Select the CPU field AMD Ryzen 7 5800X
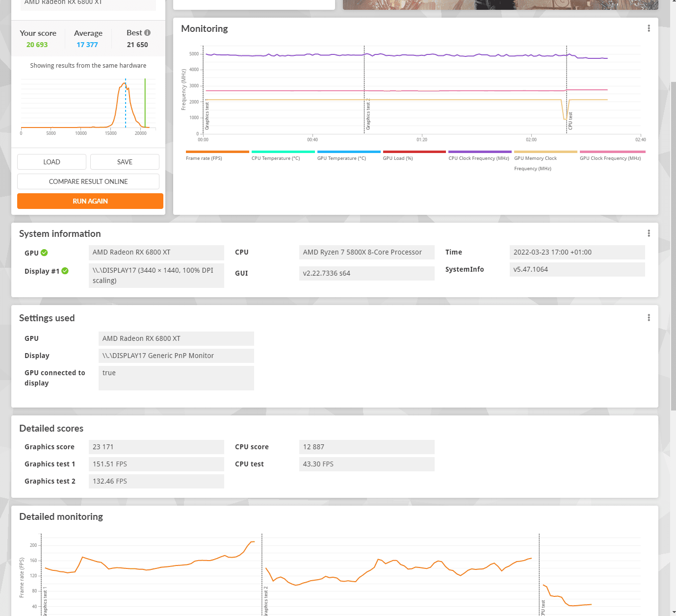676x616 pixels. (x=367, y=252)
